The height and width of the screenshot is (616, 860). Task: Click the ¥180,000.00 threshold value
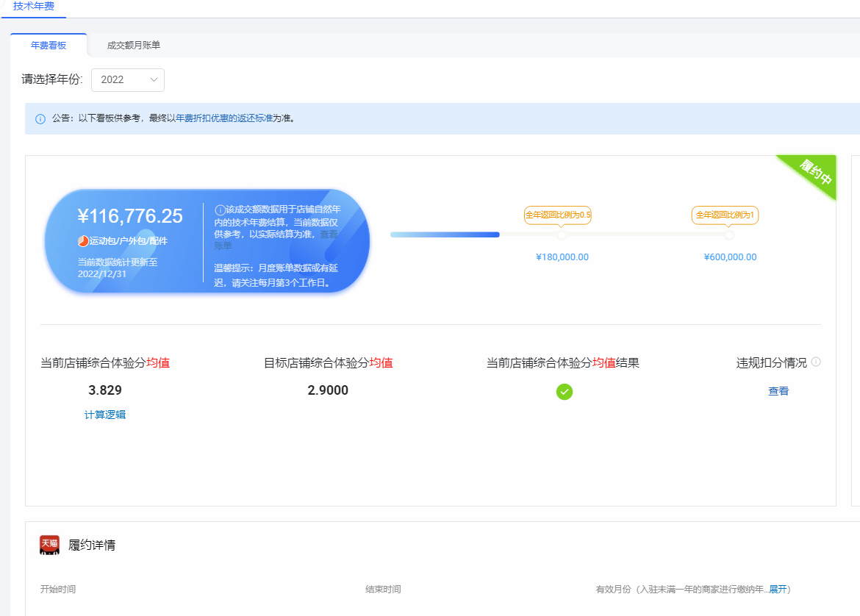[562, 257]
